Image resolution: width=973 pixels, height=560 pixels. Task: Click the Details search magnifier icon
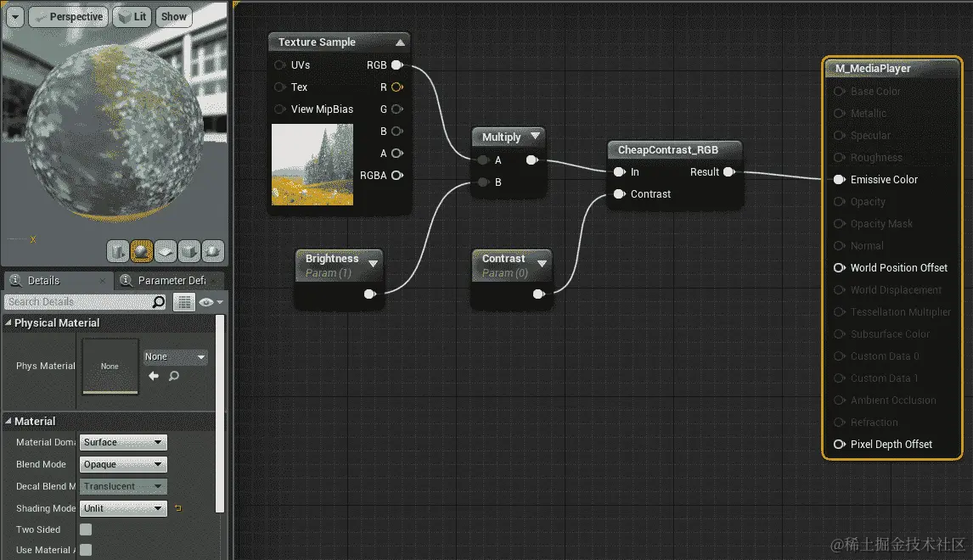tap(159, 302)
